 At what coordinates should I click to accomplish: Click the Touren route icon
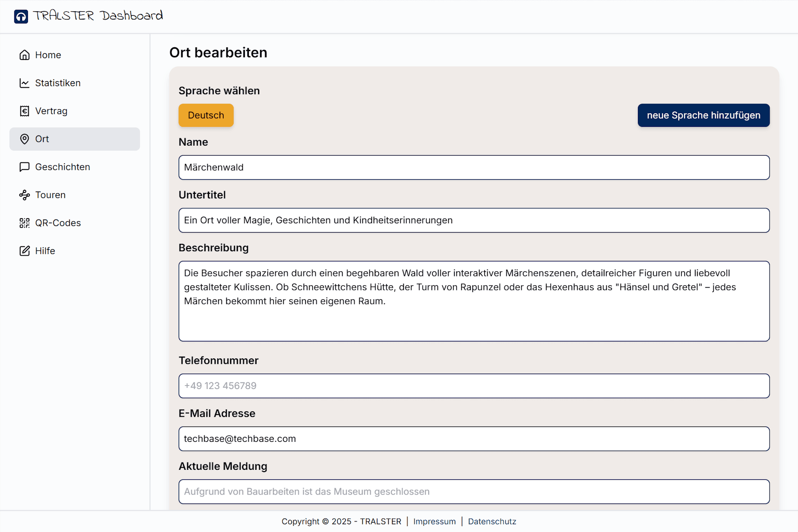[24, 195]
